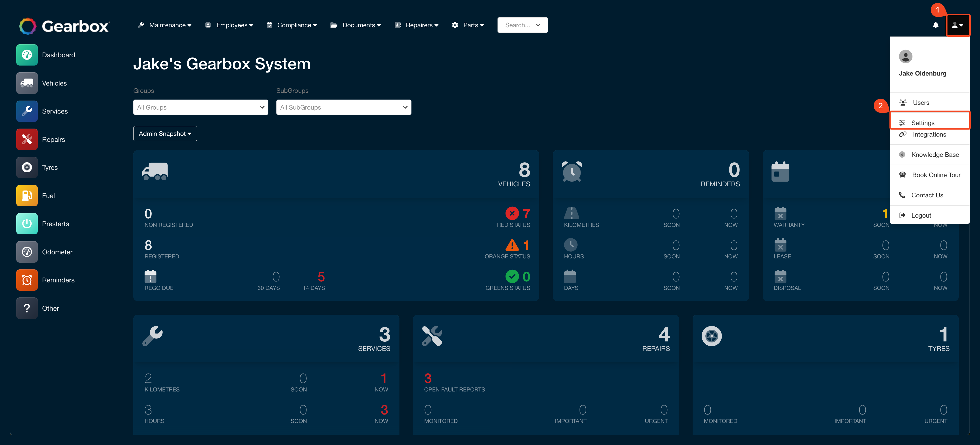Select Contact Us in account menu
The height and width of the screenshot is (445, 980).
pos(929,195)
